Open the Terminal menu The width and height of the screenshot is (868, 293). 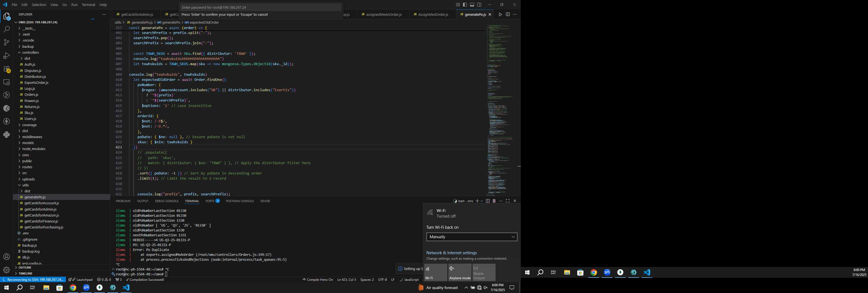pos(88,5)
